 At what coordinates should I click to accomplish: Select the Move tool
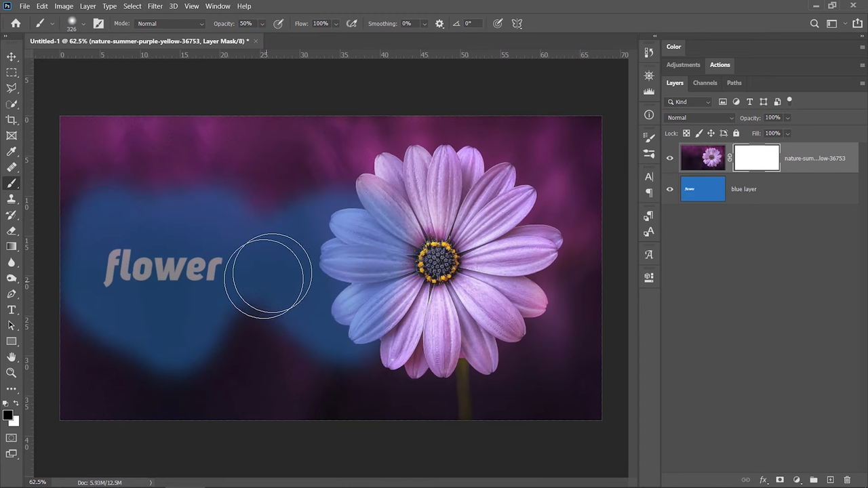pos(11,57)
